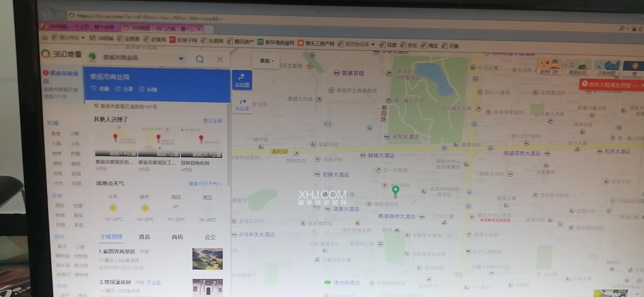Image resolution: width=644 pixels, height=297 pixels.
Task: Click the 高盛顶贯大酒店 map label
Action: 522,153
